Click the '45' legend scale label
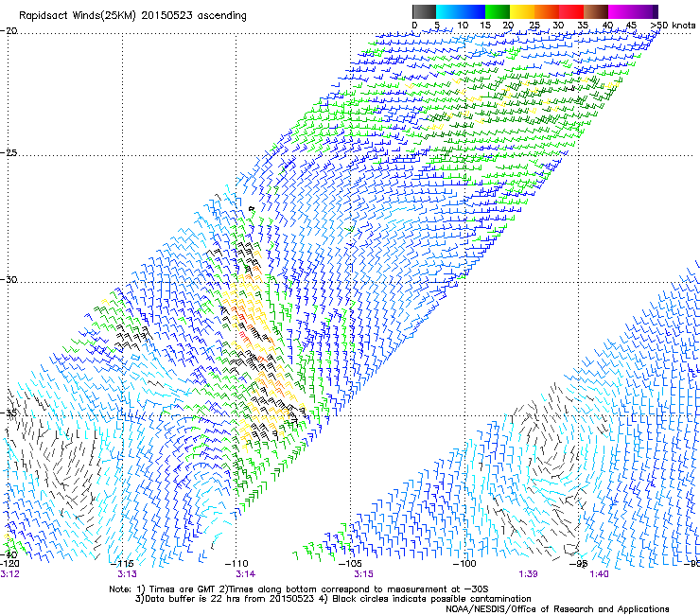The width and height of the screenshot is (700, 615). [x=631, y=25]
